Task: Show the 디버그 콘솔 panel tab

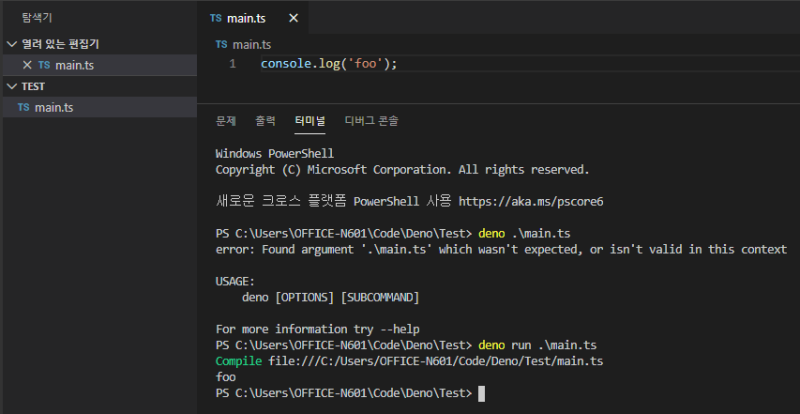Action: pyautogui.click(x=371, y=121)
